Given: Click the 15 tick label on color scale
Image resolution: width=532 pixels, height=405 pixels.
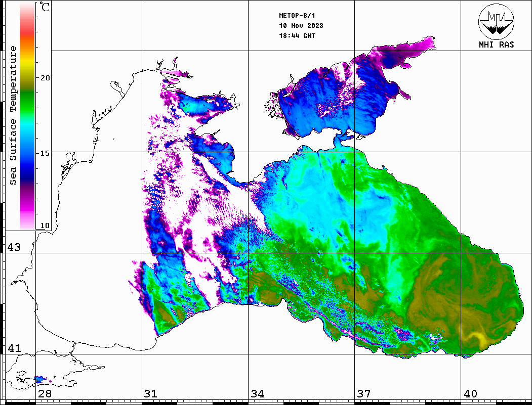Looking at the screenshot, I should click(45, 153).
